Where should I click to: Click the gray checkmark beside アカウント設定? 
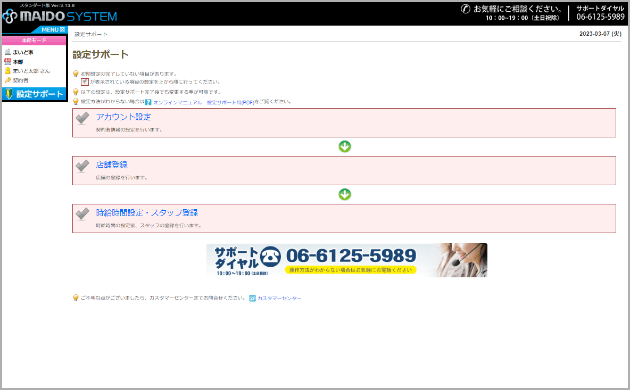click(x=82, y=118)
